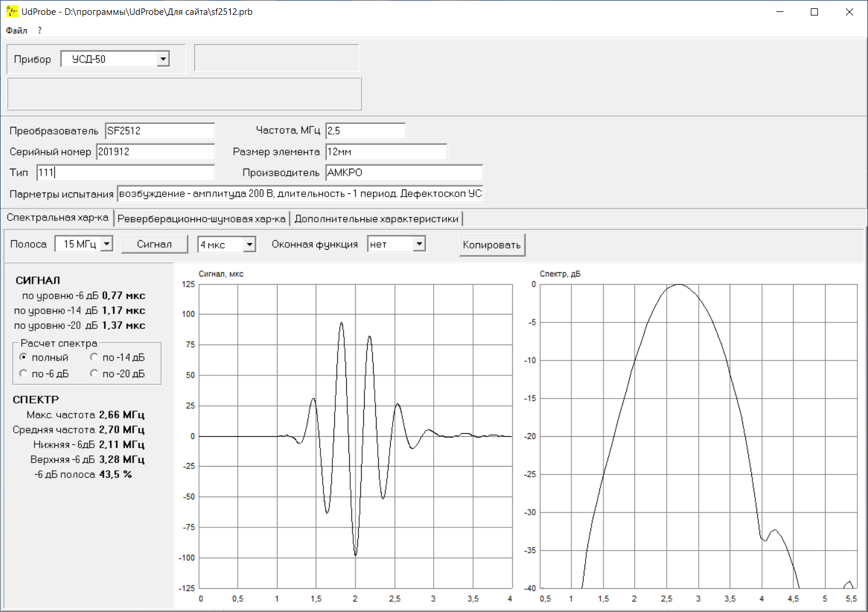Open the Дополнительные характеристики tab

point(377,219)
